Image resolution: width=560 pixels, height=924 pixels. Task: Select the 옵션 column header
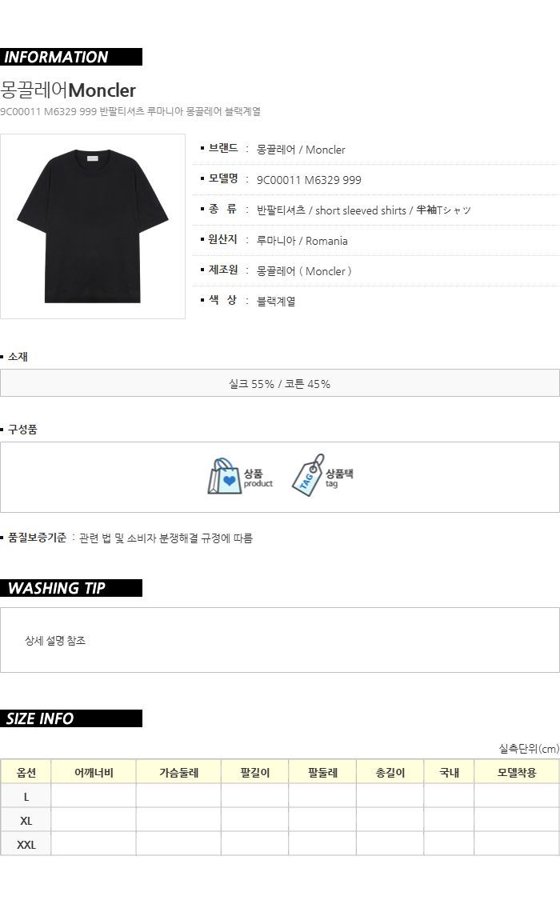[x=26, y=772]
